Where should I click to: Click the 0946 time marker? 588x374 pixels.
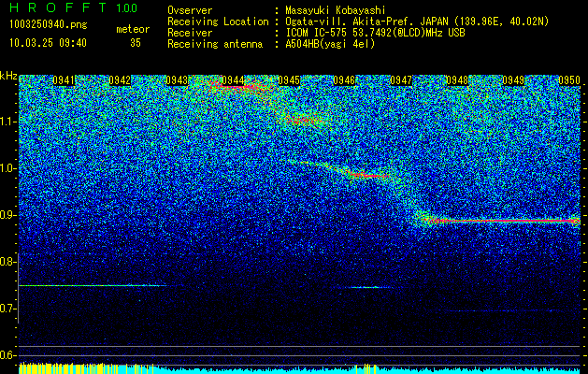point(344,80)
